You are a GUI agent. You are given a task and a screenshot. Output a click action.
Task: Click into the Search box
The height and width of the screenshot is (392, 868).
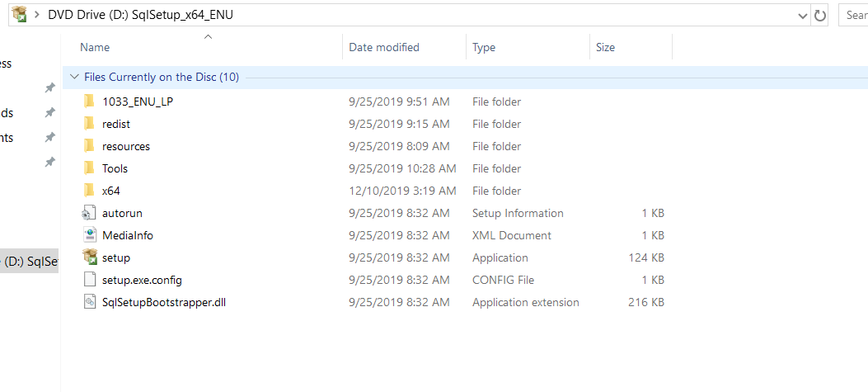tap(854, 15)
